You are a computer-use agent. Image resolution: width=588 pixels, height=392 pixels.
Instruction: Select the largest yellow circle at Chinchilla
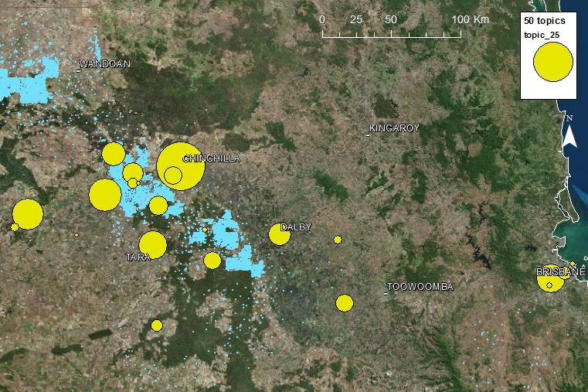coord(181,166)
